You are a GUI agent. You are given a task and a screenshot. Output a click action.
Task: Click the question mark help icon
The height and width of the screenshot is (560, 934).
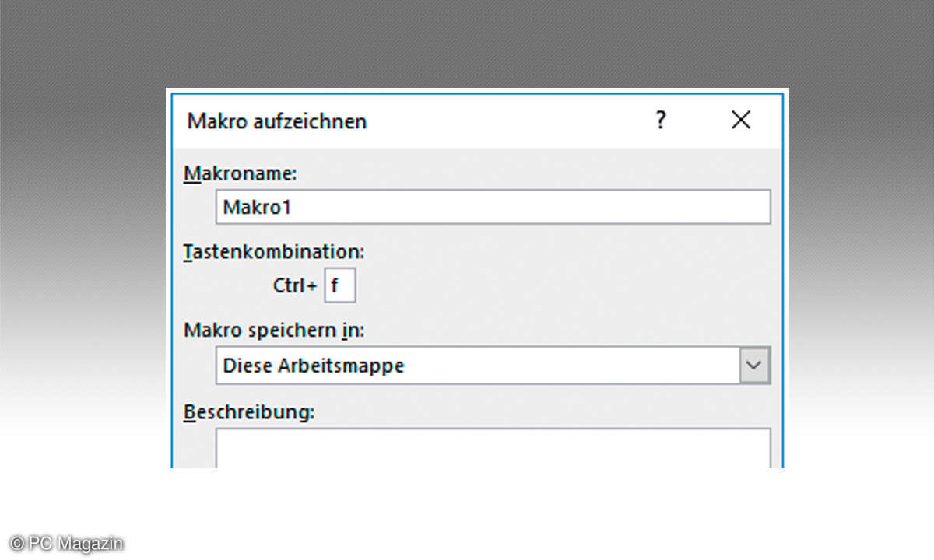pyautogui.click(x=661, y=120)
